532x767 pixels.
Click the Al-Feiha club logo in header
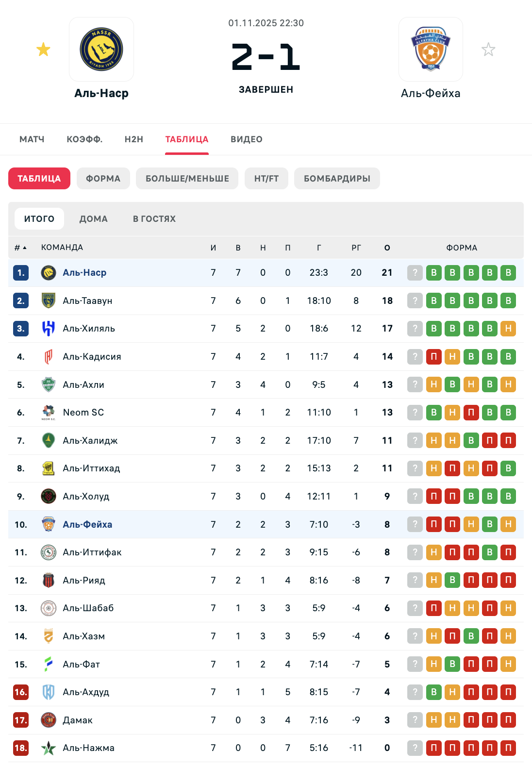[431, 50]
